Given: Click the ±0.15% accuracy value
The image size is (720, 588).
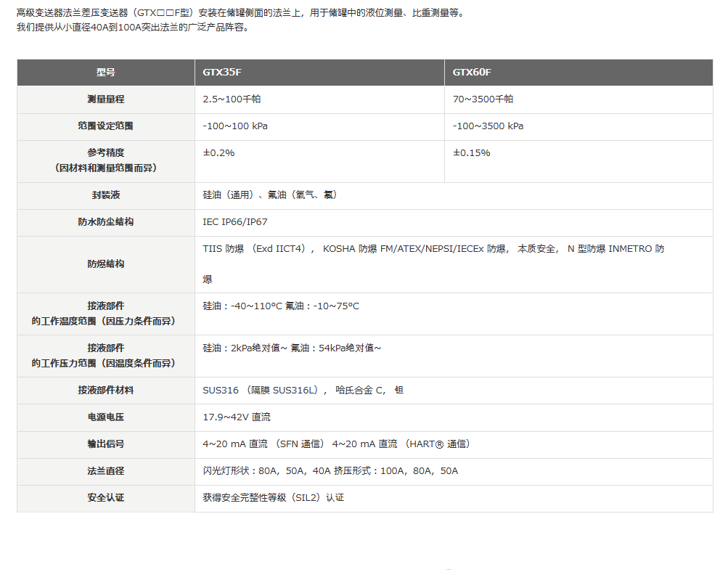Looking at the screenshot, I should tap(472, 153).
